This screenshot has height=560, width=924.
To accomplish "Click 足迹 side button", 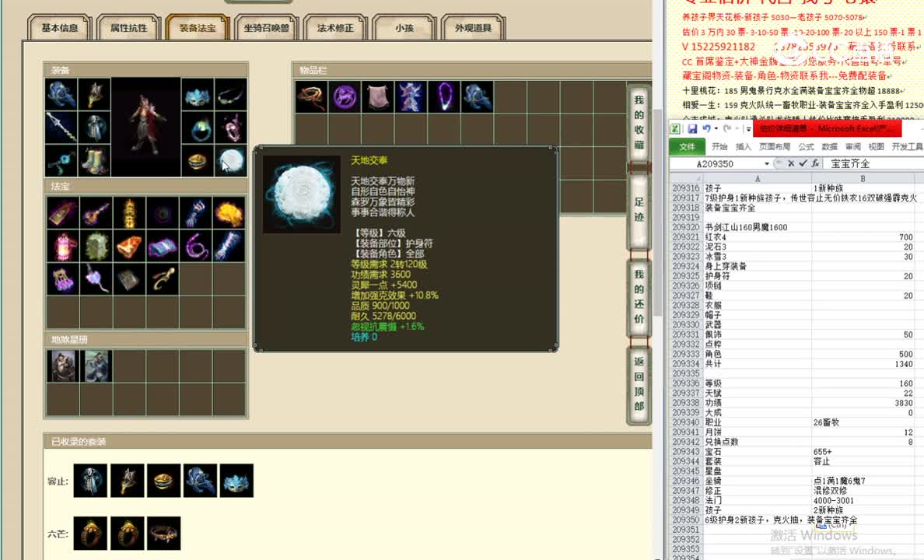I will click(x=639, y=209).
